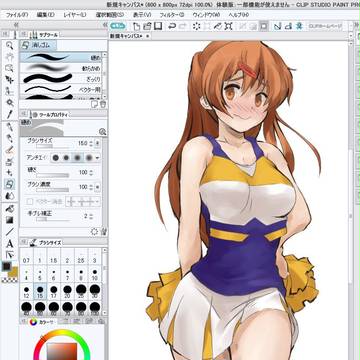The image size is (360, 360).
Task: Click the Scale/Rotate transform icon in command bar
Action: click(228, 26)
